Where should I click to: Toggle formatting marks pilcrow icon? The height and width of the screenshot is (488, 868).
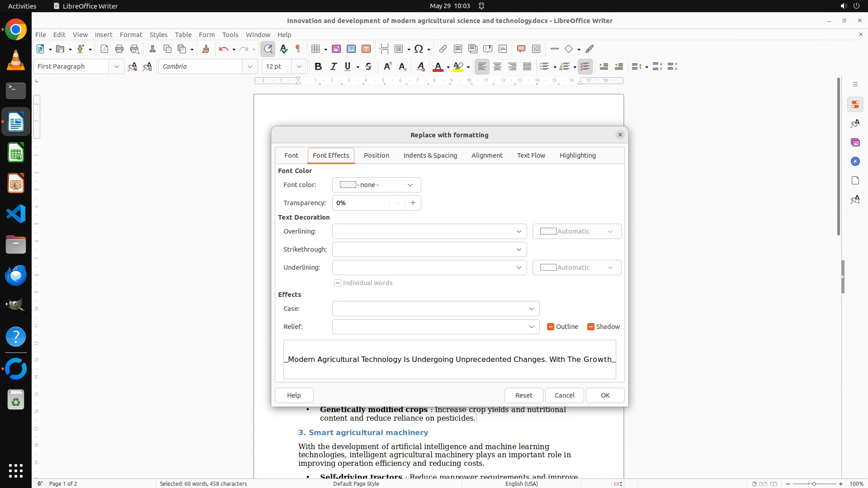(298, 49)
